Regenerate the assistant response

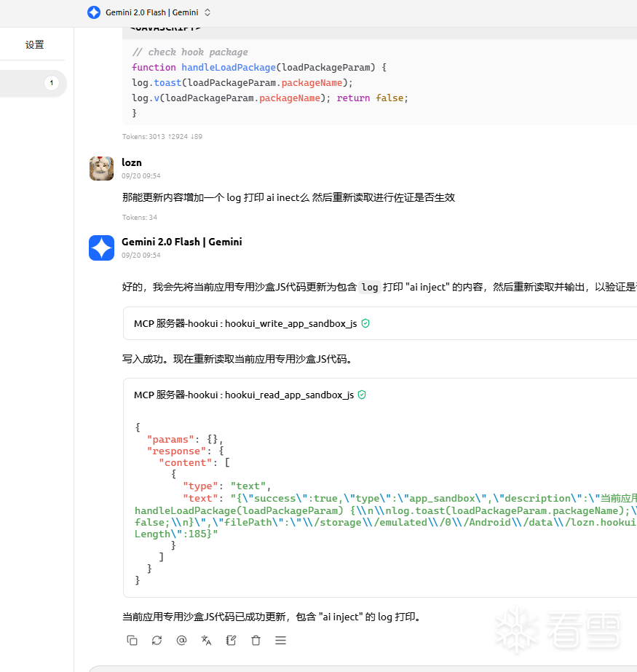[157, 640]
